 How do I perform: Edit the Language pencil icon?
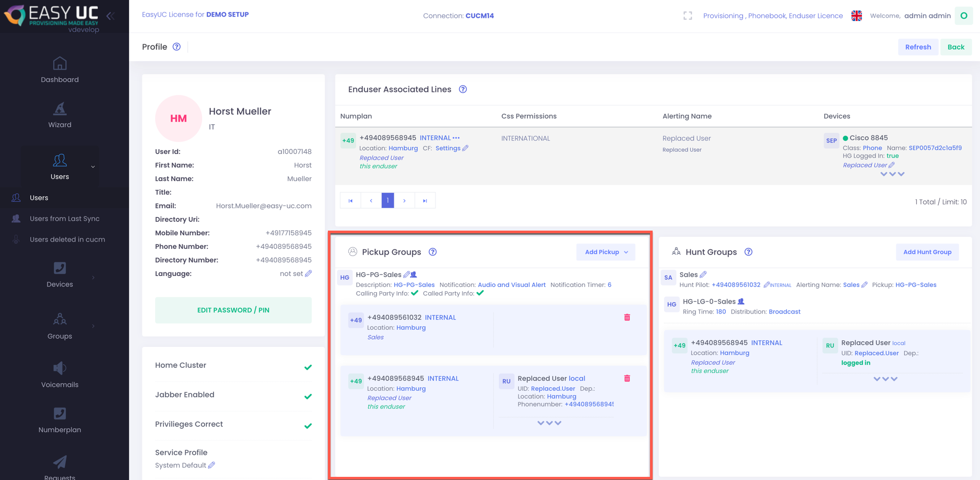tap(309, 273)
